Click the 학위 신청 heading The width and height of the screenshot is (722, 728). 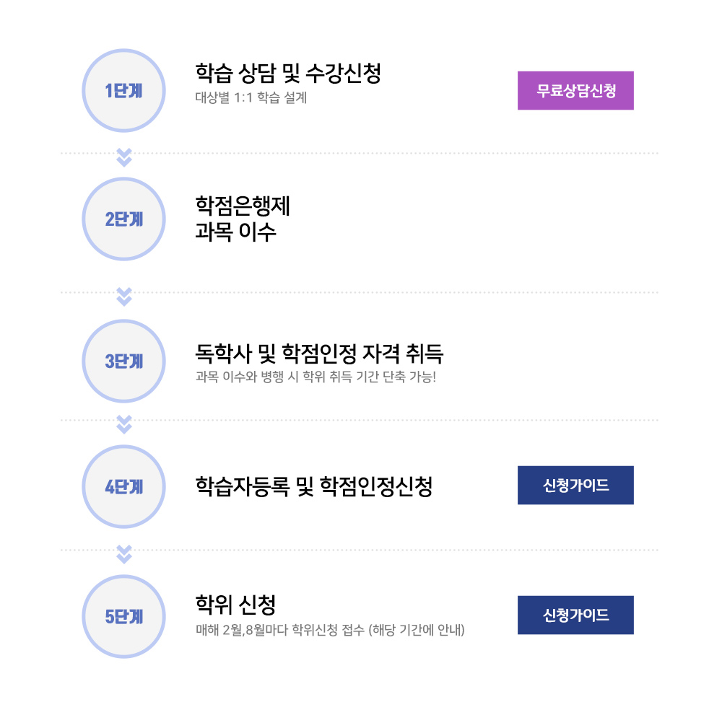point(236,604)
